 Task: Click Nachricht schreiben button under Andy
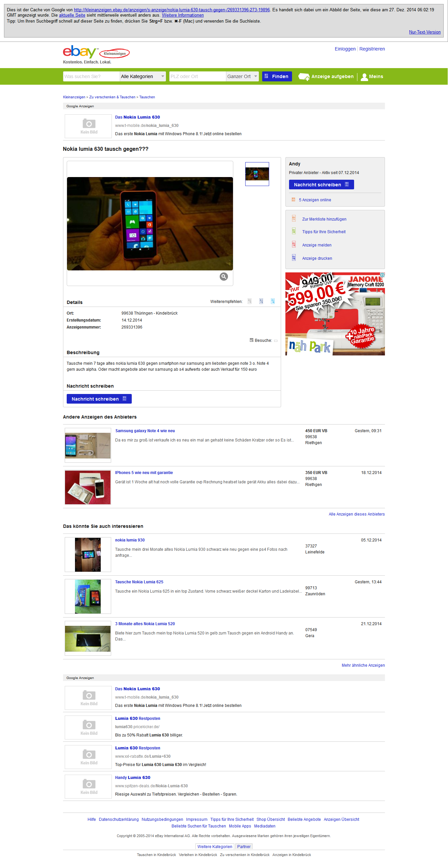[x=322, y=185]
